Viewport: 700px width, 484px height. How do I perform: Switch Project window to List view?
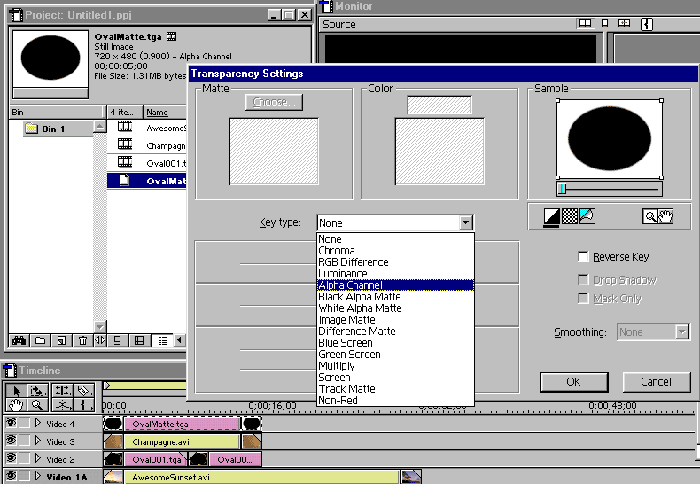click(x=162, y=341)
